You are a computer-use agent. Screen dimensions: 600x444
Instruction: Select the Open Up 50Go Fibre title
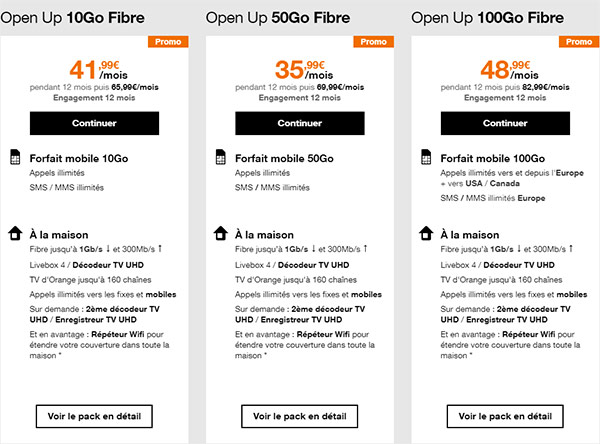[x=276, y=17]
